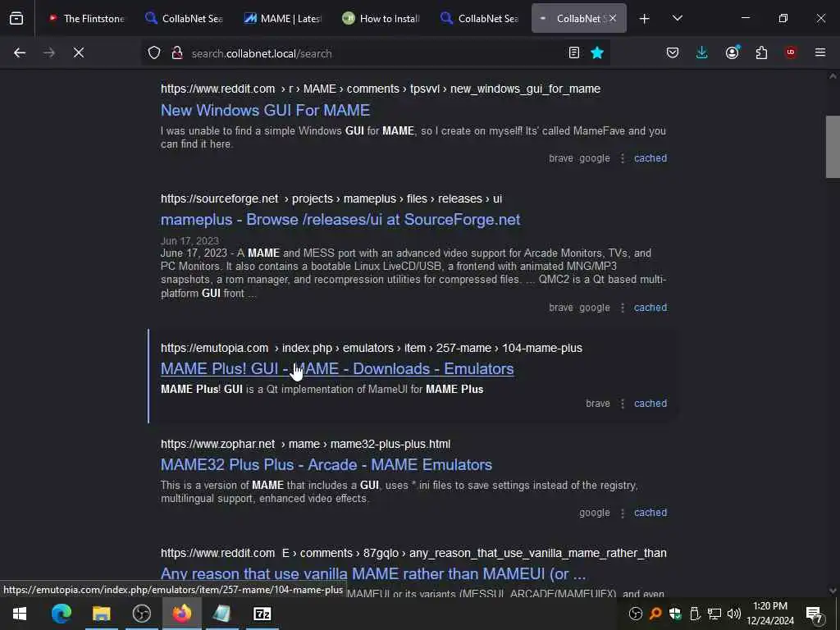Close the active CollabNet tab

coord(613,18)
